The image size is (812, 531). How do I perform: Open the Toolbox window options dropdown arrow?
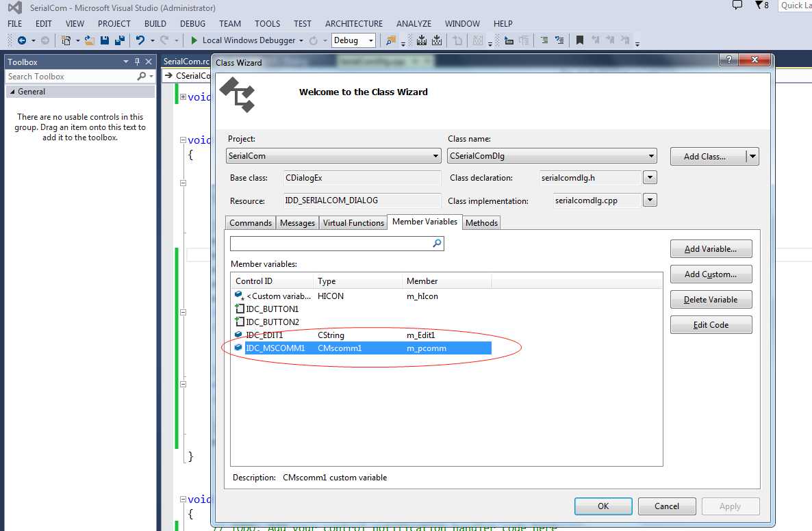[125, 62]
